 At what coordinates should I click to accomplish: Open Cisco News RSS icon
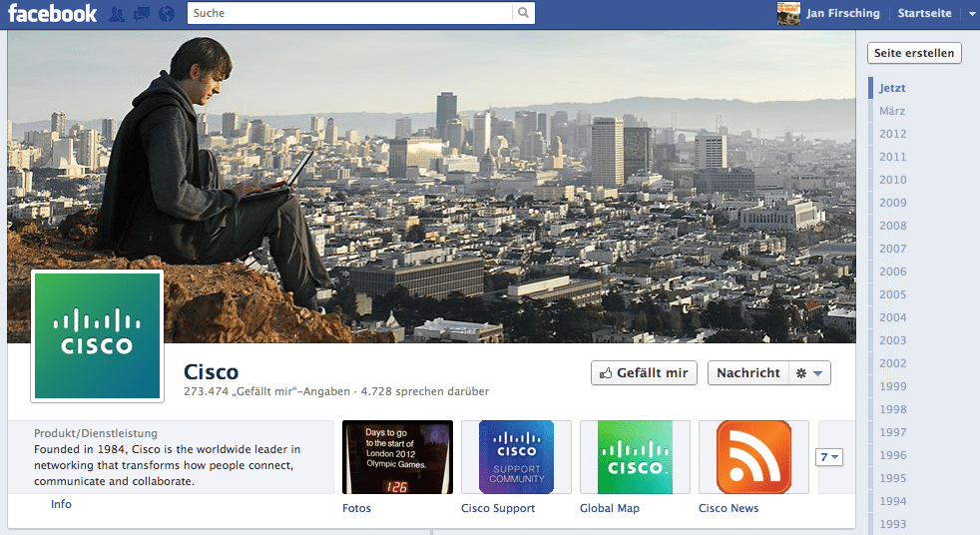753,457
